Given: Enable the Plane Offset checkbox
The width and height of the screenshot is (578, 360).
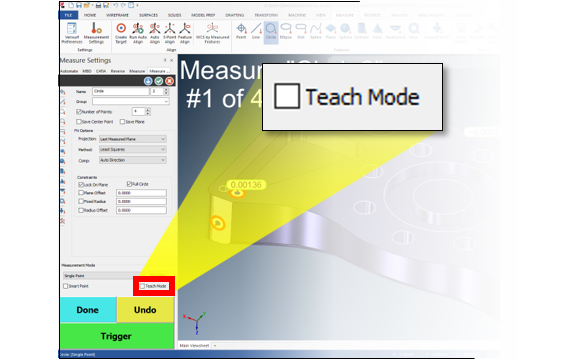Looking at the screenshot, I should tap(81, 193).
